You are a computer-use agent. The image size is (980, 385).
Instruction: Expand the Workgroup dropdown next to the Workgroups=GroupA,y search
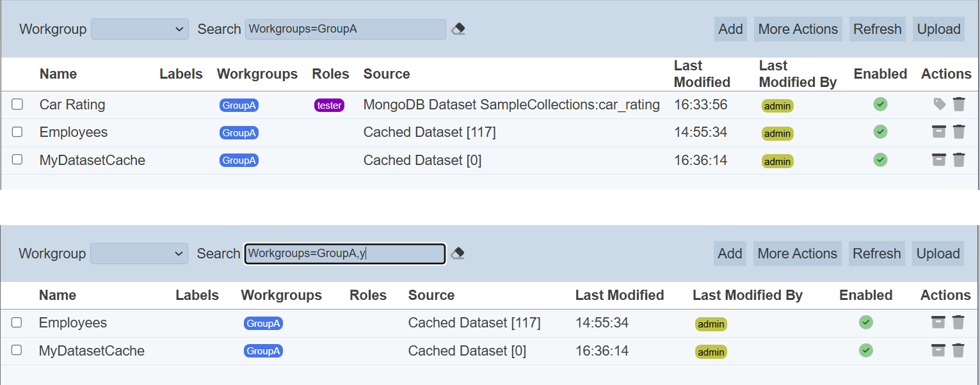click(x=139, y=254)
